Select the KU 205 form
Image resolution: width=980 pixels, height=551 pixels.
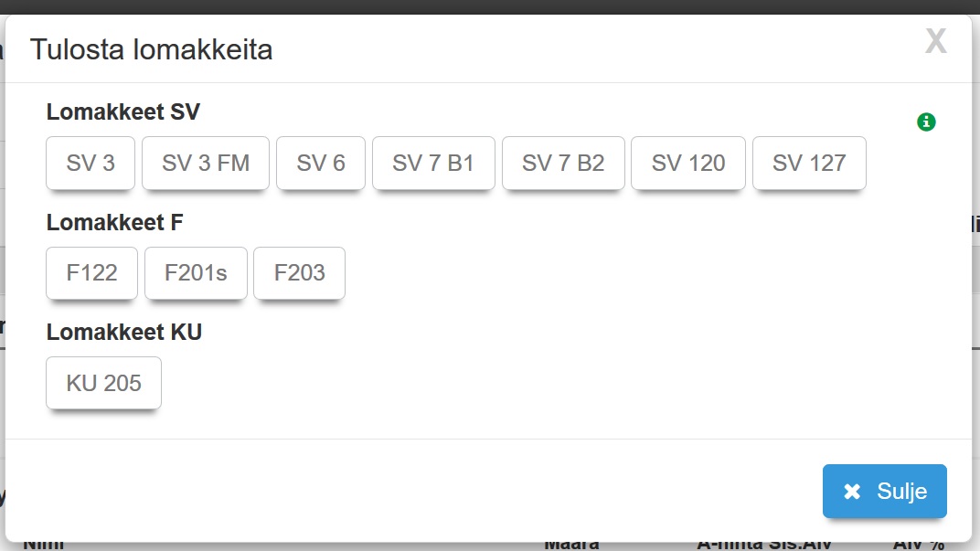tap(103, 383)
